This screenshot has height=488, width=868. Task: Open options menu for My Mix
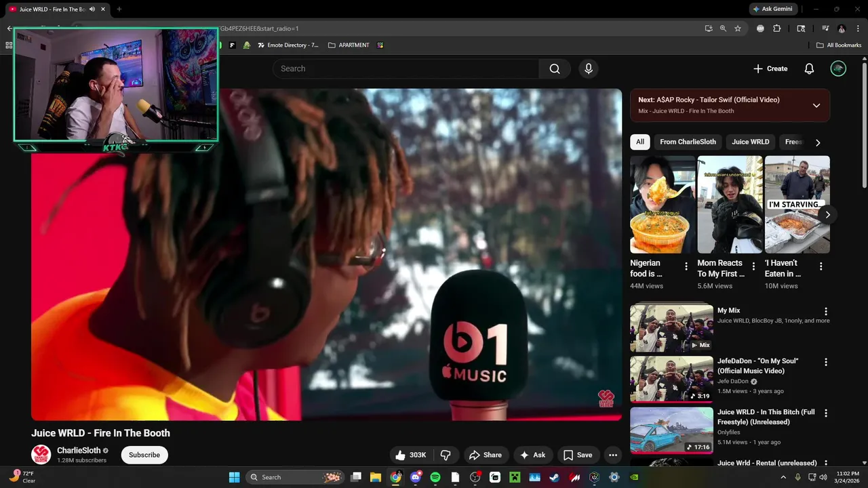pos(826,311)
